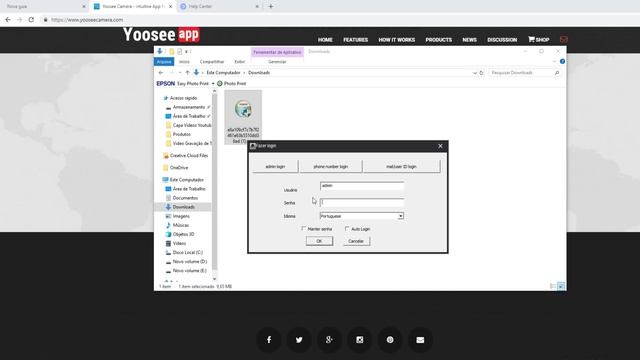Click quick access toolbar properties icon
The height and width of the screenshot is (360, 640).
180,52
